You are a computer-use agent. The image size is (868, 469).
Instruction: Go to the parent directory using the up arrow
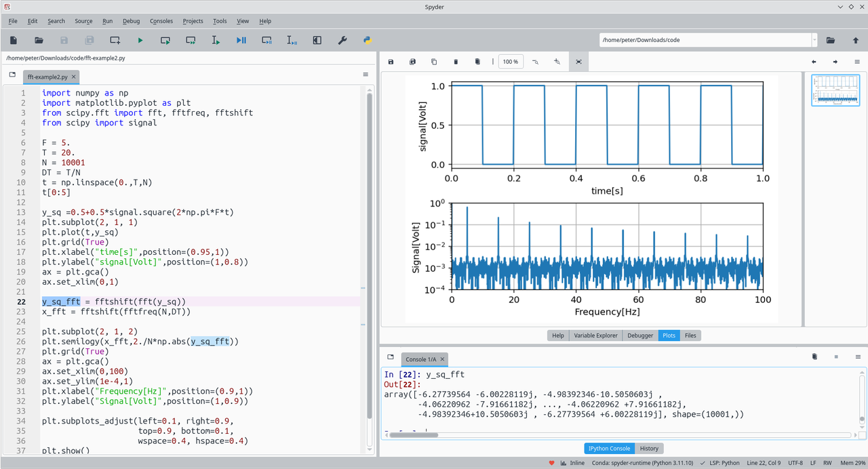tap(856, 41)
